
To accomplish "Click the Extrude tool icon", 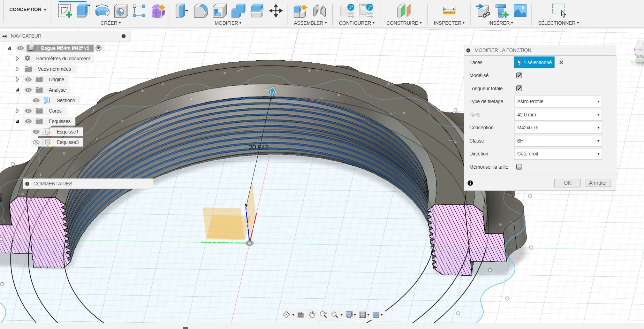I will (83, 10).
